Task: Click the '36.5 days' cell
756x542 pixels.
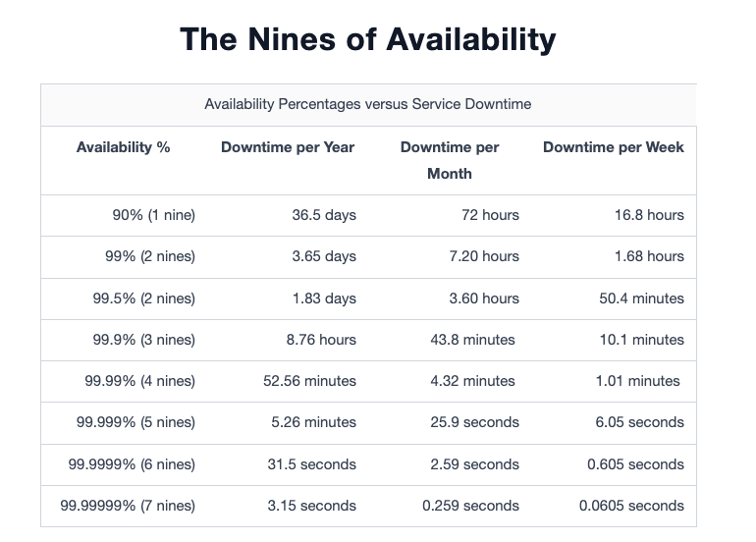Action: pos(324,215)
